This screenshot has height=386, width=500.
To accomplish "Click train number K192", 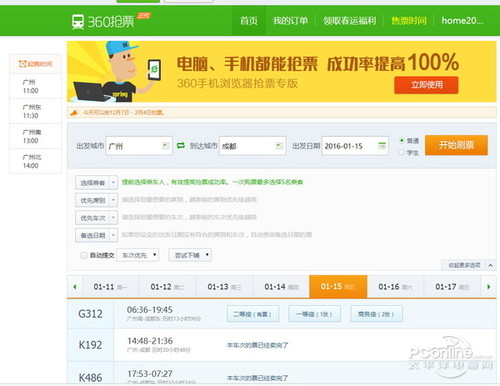I will point(90,345).
